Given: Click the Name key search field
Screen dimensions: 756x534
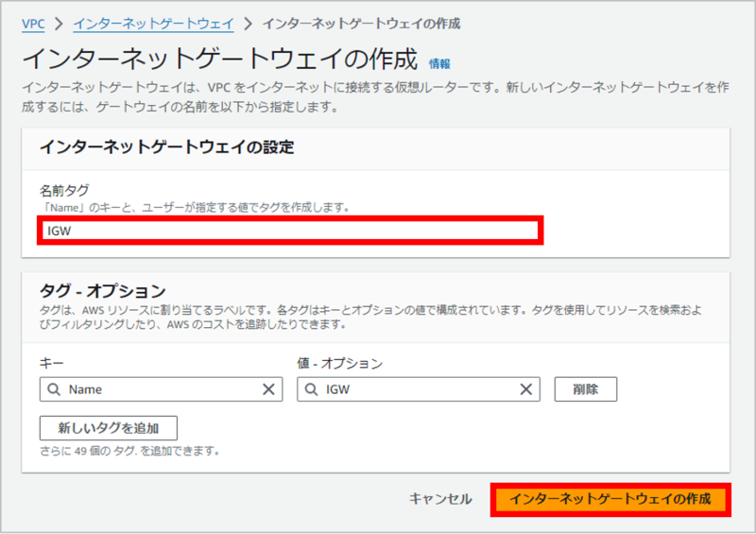Looking at the screenshot, I should click(161, 389).
